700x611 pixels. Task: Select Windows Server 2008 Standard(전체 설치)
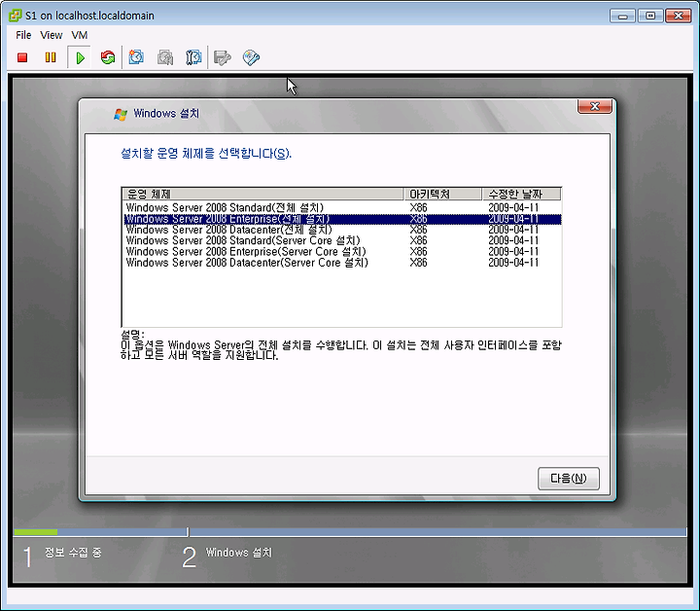[x=342, y=207]
